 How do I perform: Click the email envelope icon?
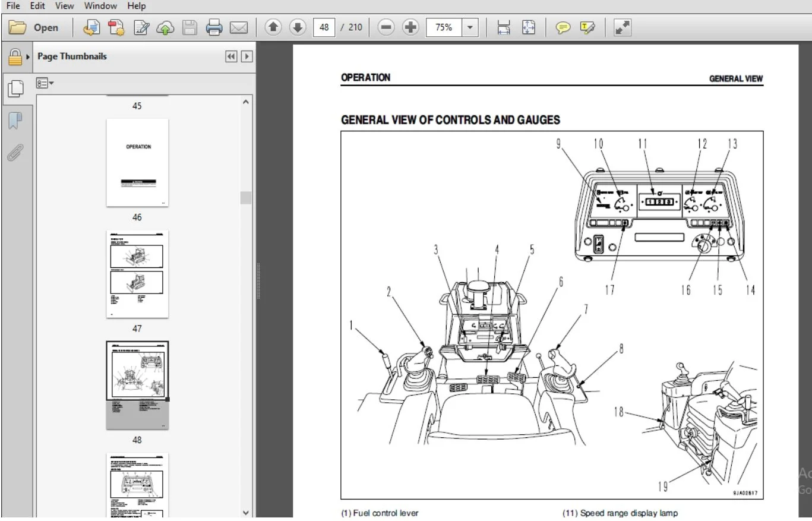click(x=238, y=27)
